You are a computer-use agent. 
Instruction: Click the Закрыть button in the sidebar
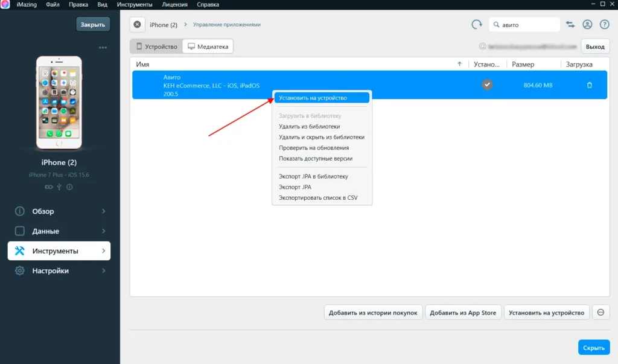93,25
